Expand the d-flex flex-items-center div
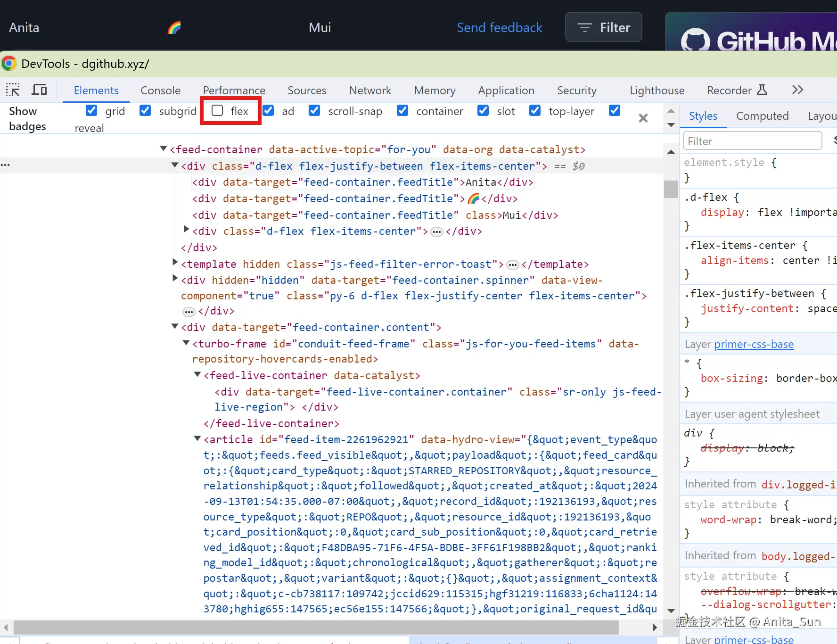837x644 pixels. (x=186, y=230)
